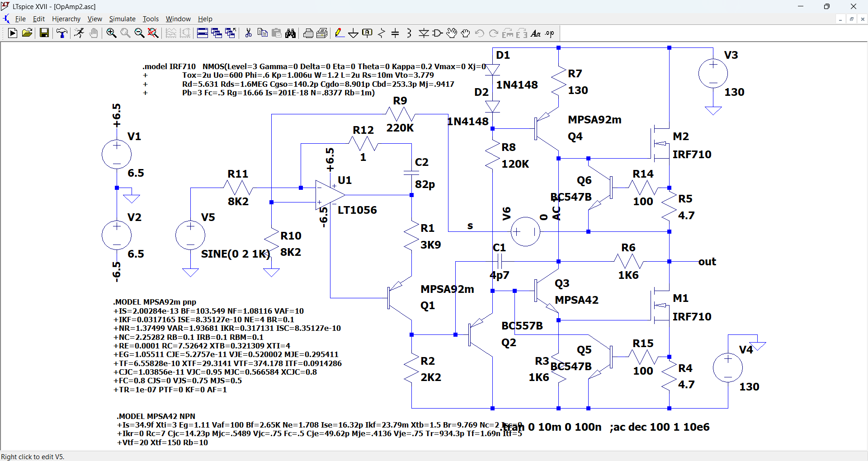Open the Edit menu
Screen dimensions: 868x461
[x=39, y=19]
